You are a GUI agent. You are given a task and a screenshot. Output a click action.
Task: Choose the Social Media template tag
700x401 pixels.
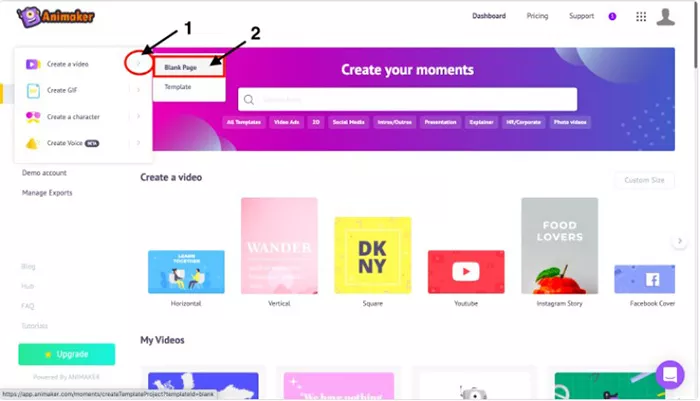[x=348, y=122]
